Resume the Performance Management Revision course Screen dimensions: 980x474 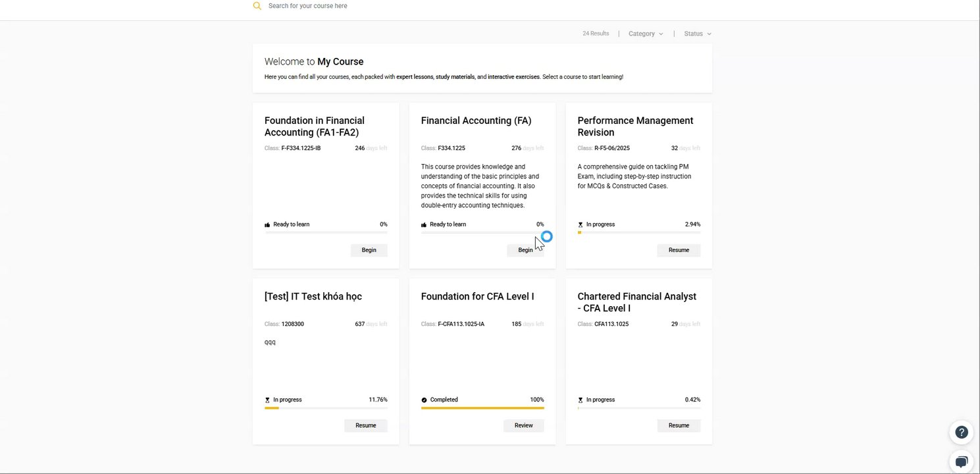click(x=679, y=250)
